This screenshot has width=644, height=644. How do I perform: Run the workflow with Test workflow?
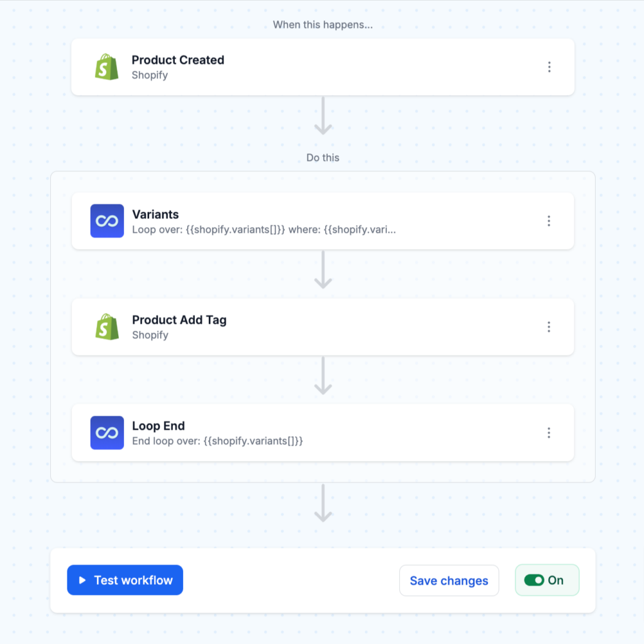125,580
